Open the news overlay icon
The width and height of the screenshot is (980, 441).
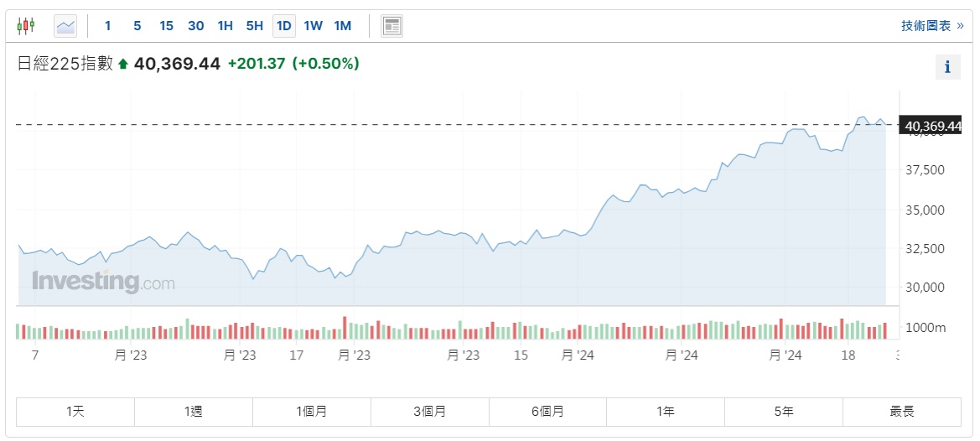tap(391, 26)
